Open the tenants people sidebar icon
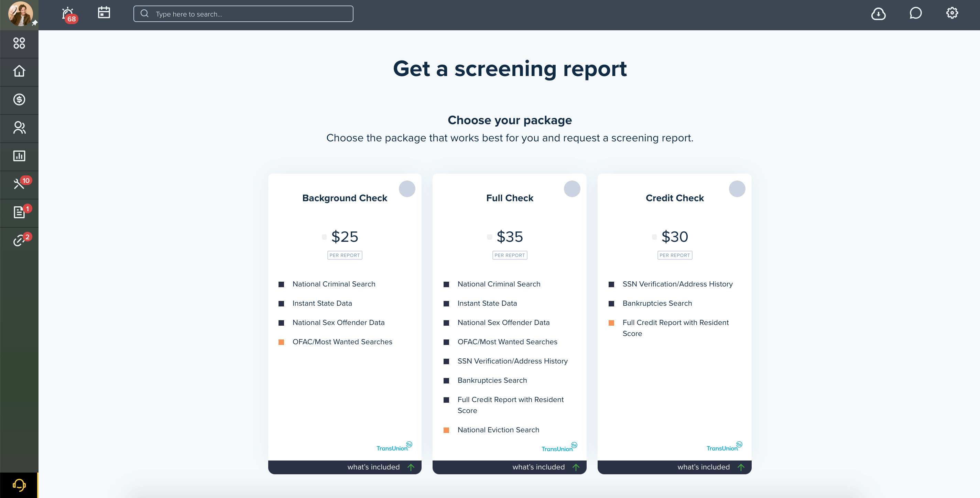Image resolution: width=980 pixels, height=498 pixels. (19, 128)
